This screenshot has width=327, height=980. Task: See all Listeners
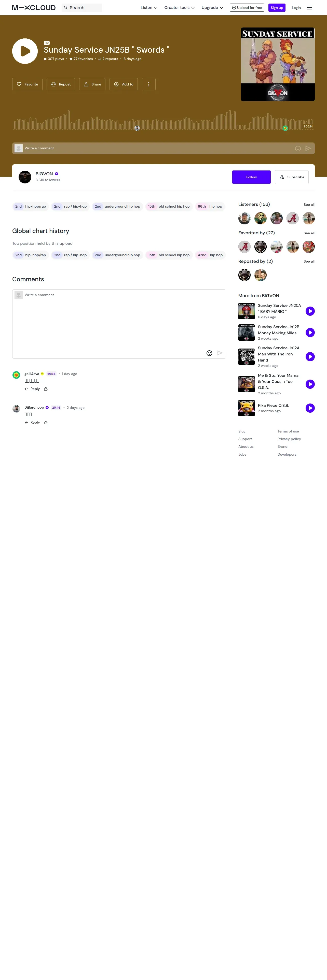point(309,205)
